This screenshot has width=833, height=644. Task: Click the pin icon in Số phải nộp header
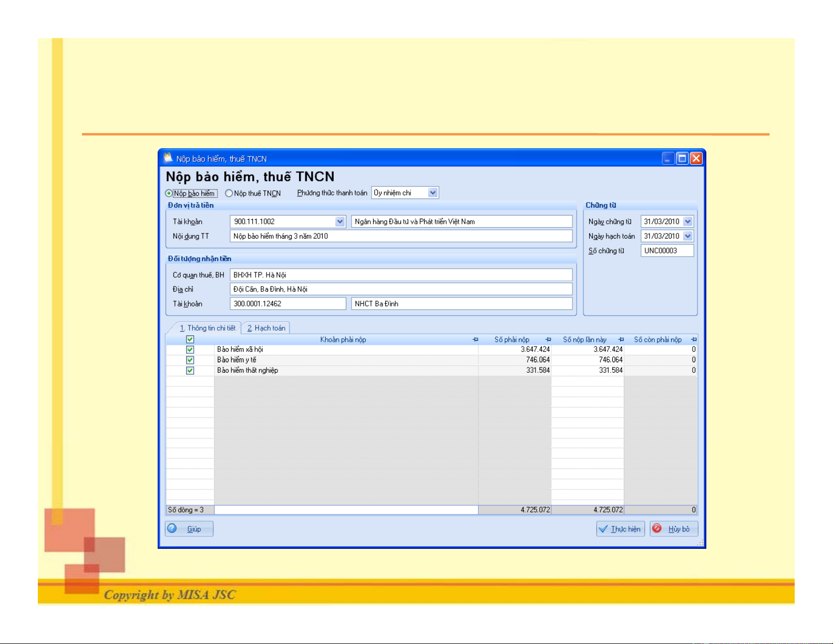click(548, 340)
